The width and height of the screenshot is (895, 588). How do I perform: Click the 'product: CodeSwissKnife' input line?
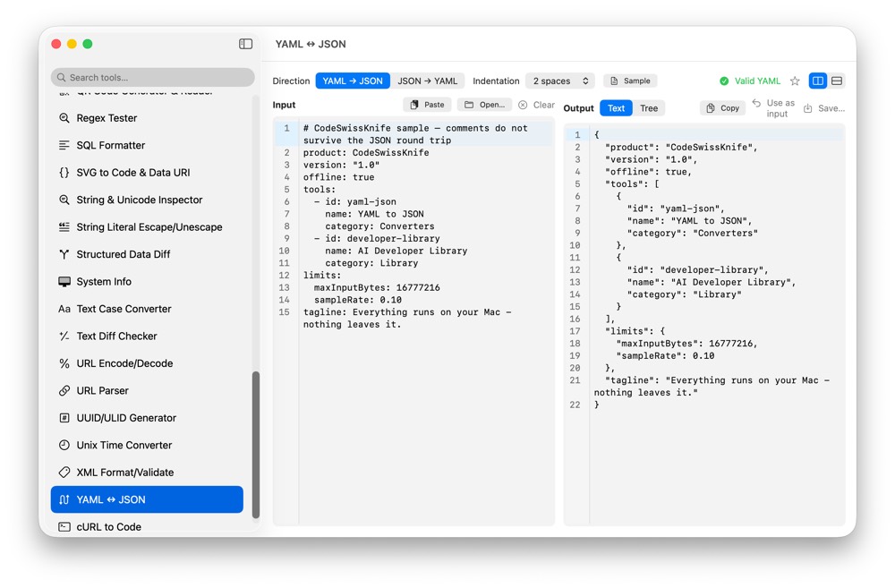[366, 153]
